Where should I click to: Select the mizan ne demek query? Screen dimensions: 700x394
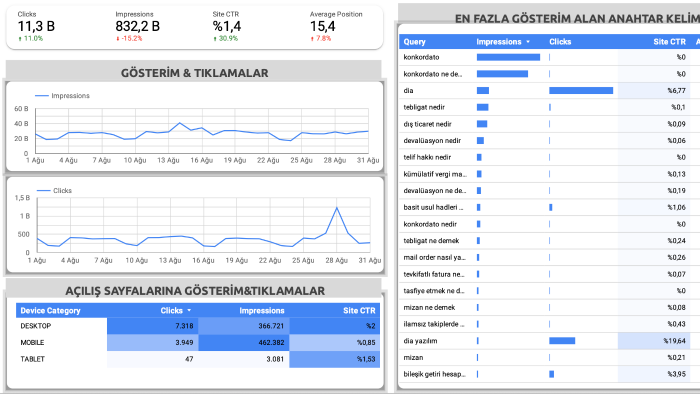[x=429, y=307]
